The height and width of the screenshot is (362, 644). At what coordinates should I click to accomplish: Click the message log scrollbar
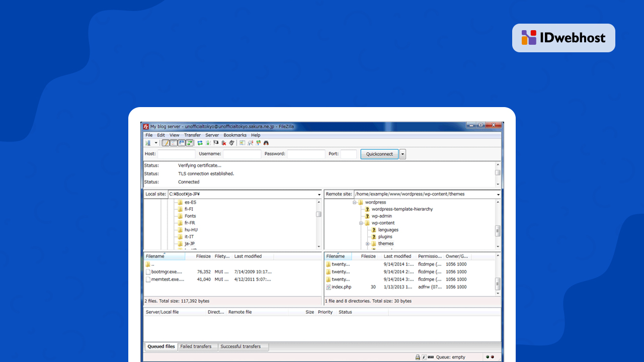498,173
